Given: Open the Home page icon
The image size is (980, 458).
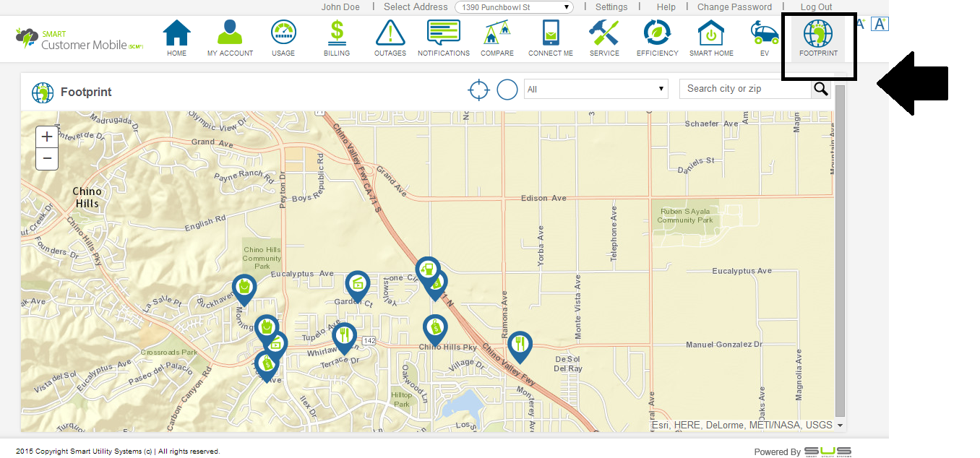Looking at the screenshot, I should click(x=176, y=38).
